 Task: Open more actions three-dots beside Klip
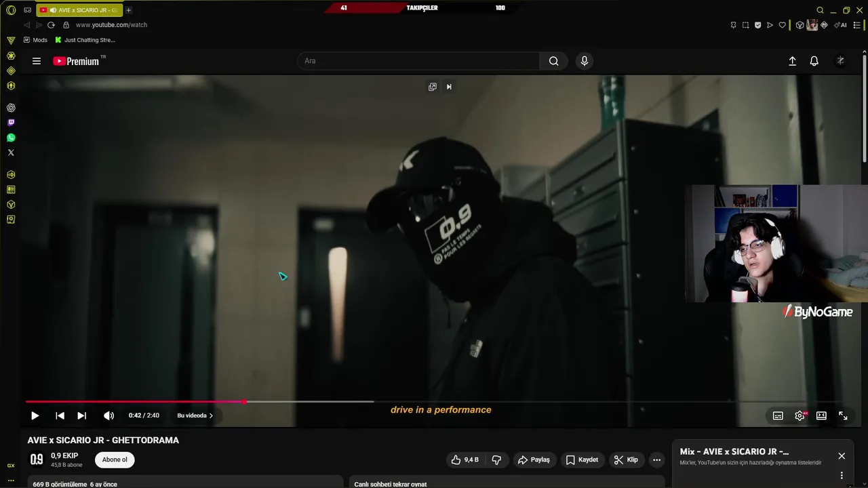pos(656,460)
